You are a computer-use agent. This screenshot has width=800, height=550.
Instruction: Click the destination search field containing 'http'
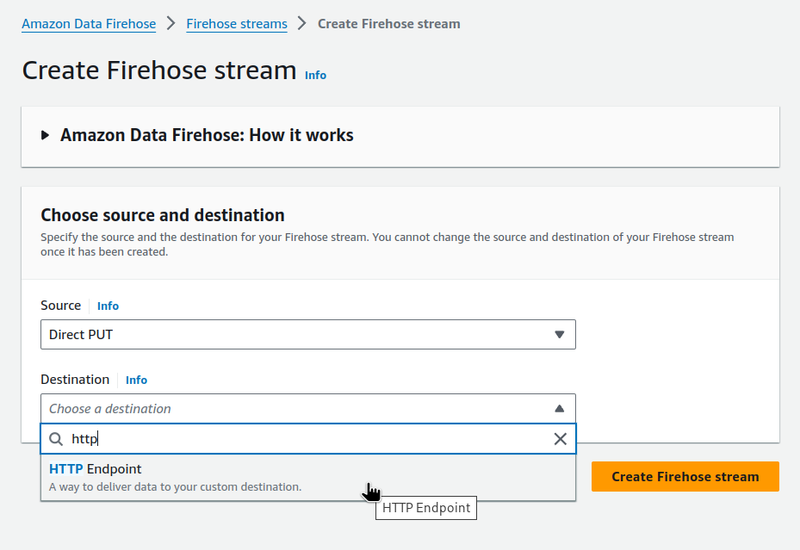pyautogui.click(x=308, y=439)
